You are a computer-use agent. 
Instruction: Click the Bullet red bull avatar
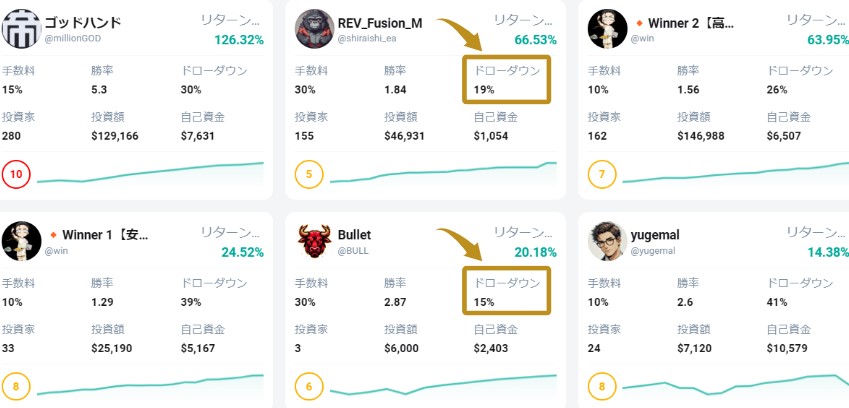point(314,242)
